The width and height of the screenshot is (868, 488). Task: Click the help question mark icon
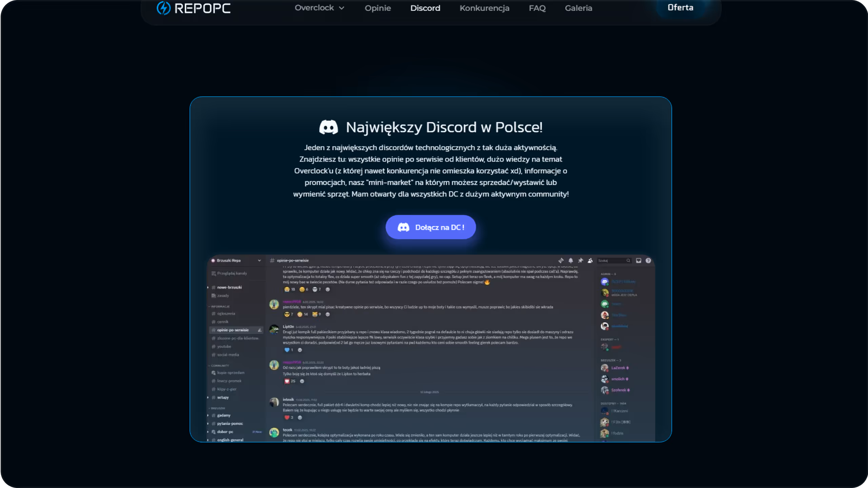pos(648,260)
